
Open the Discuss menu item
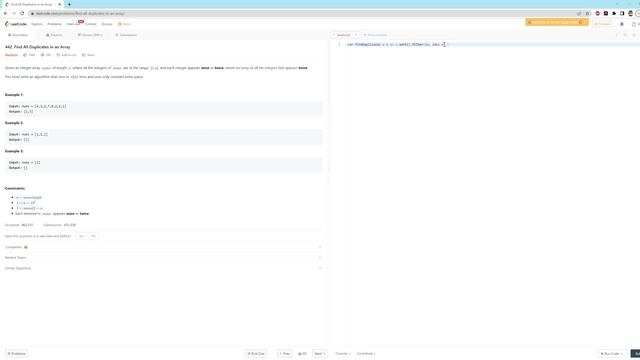107,24
